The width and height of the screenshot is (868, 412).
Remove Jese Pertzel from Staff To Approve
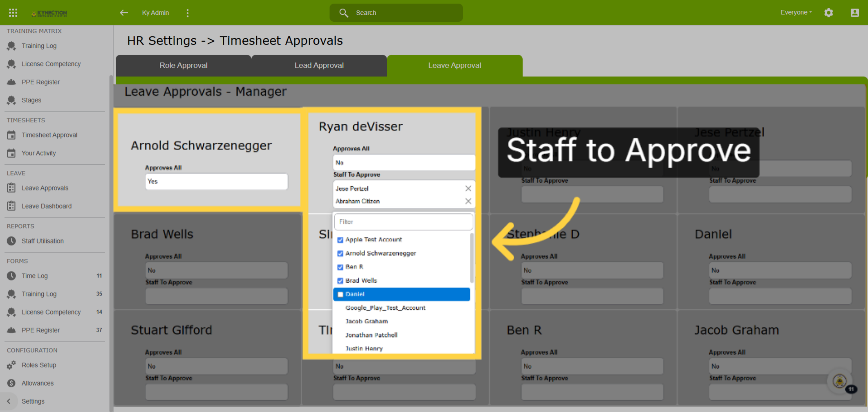[x=468, y=188]
